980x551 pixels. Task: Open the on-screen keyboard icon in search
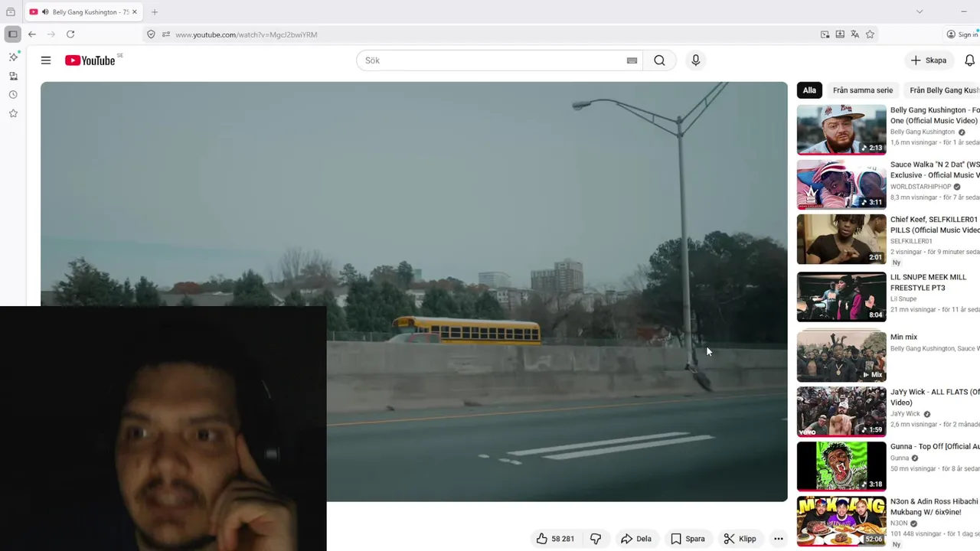[632, 60]
